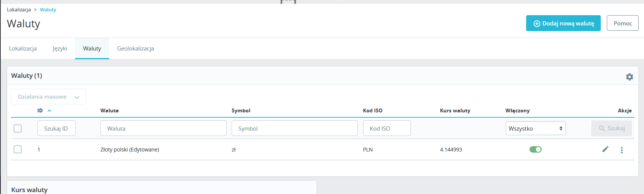Go to the Geolokalizacja tab

tap(135, 49)
